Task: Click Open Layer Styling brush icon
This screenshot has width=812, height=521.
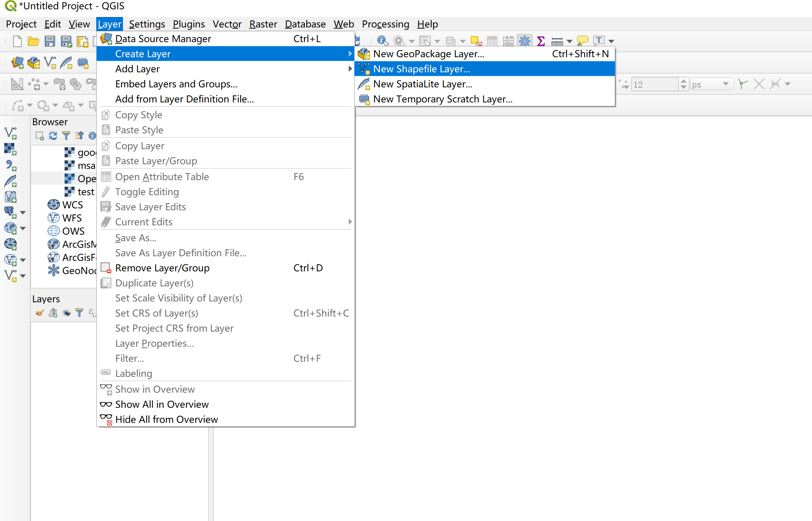Action: [39, 313]
